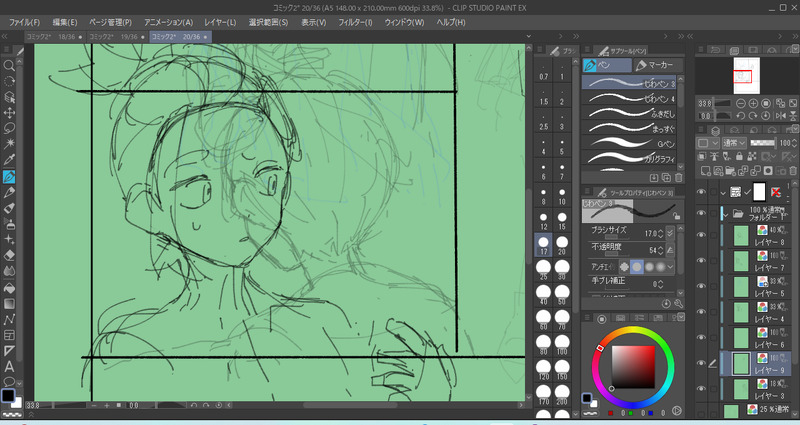Toggle visibility eye of レイヤー 7
The width and height of the screenshot is (800, 425).
[701, 261]
